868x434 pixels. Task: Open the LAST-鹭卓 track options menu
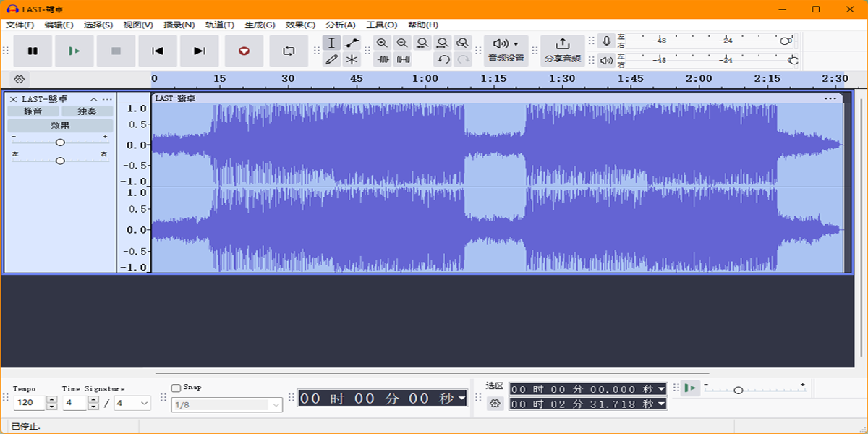(106, 98)
